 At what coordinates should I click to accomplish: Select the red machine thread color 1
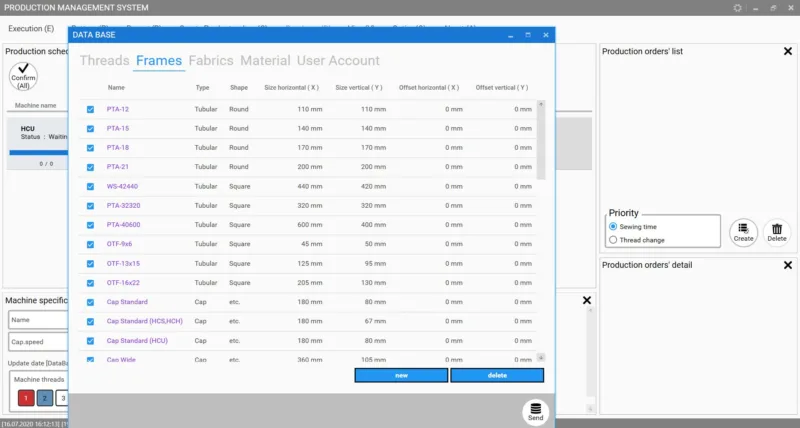[26, 398]
